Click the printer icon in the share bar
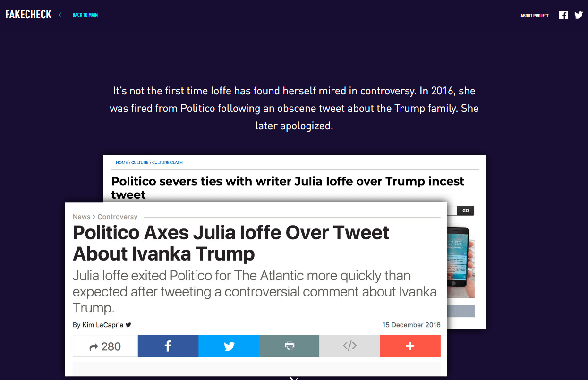 [x=290, y=346]
